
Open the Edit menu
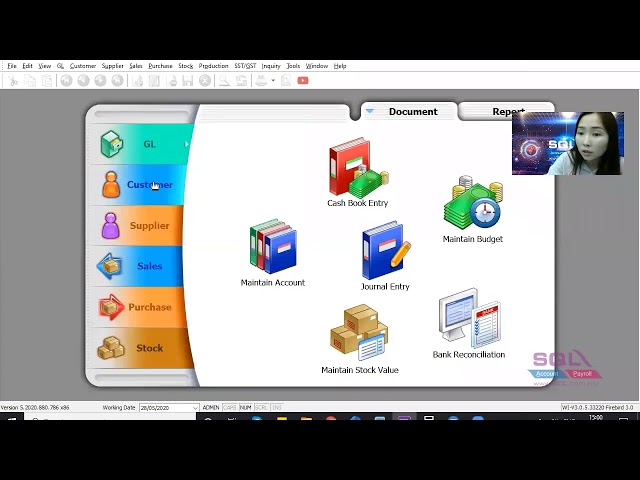(x=27, y=66)
